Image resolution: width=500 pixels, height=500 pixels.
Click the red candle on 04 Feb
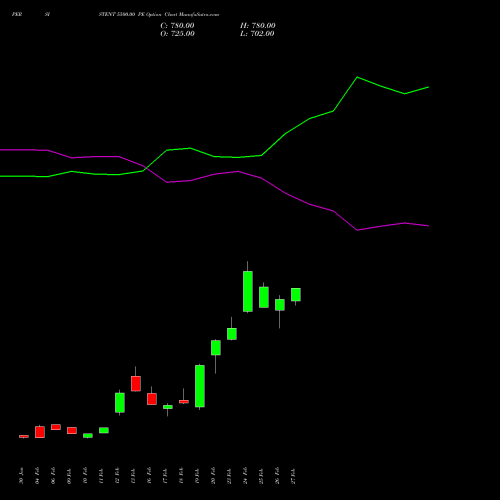point(40,432)
